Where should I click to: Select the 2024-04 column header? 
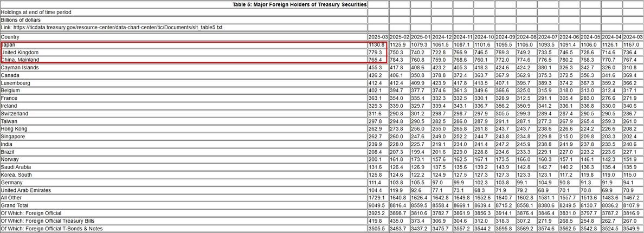pos(611,37)
